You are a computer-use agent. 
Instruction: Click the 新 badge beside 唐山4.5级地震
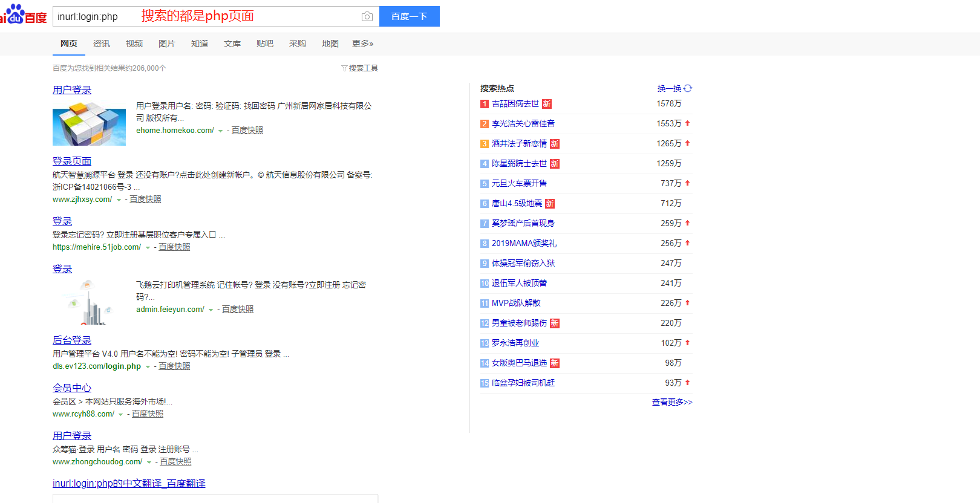pos(550,204)
